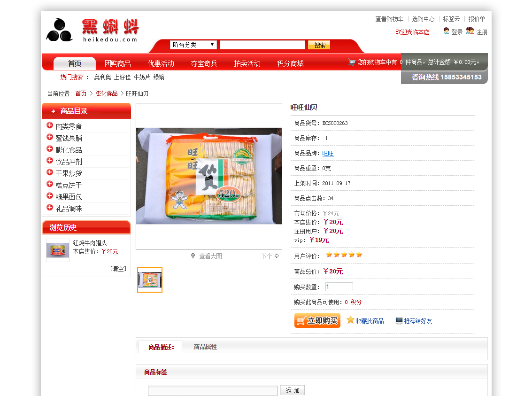Select the 商品描述 tab
The height and width of the screenshot is (396, 532).
click(x=161, y=347)
